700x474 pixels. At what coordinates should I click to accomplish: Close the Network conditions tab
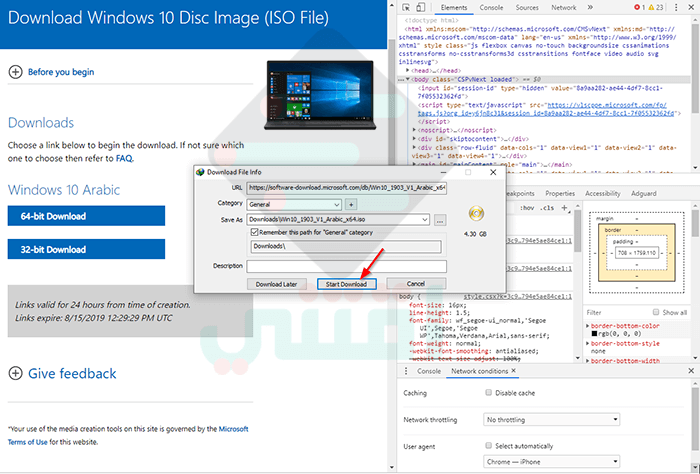coord(513,370)
